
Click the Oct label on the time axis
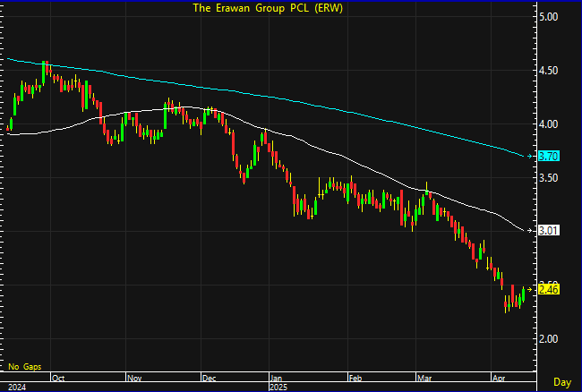(x=58, y=379)
